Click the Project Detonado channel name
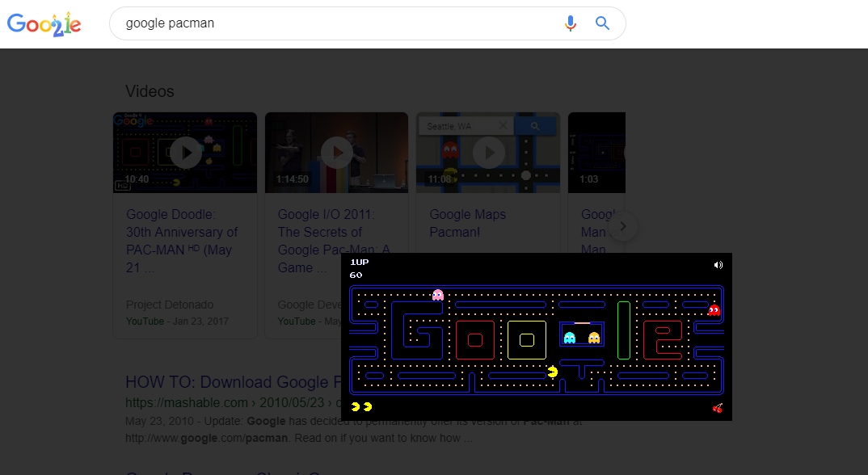The image size is (868, 475). [170, 305]
